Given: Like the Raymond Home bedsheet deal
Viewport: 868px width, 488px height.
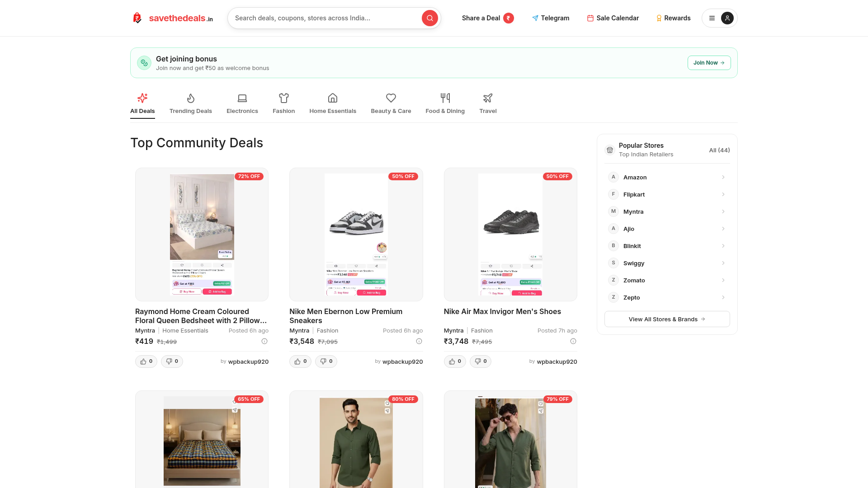Looking at the screenshot, I should tap(146, 361).
